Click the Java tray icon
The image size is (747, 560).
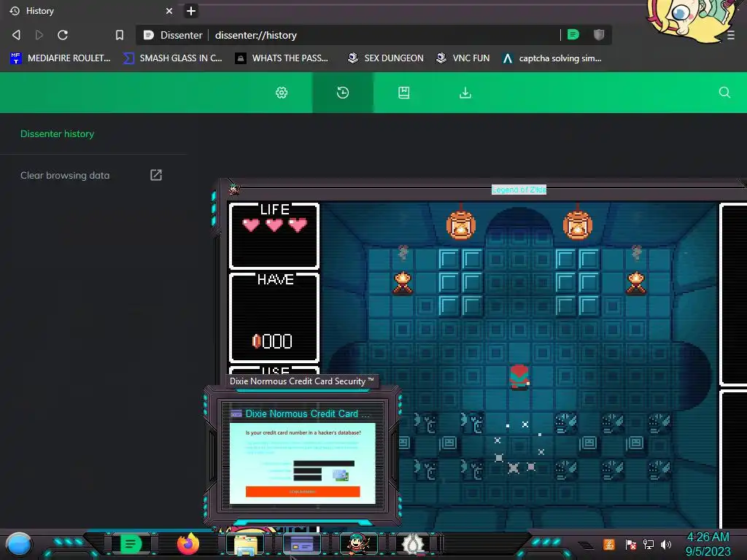click(x=609, y=544)
